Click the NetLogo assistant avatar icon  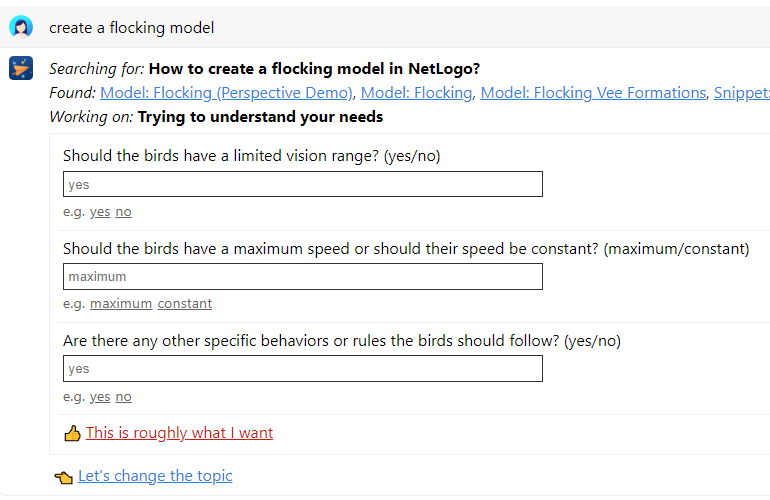(21, 68)
